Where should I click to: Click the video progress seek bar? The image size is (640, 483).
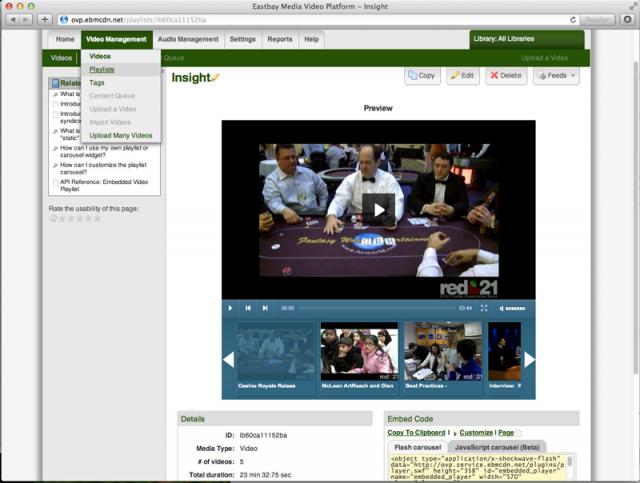[377, 308]
